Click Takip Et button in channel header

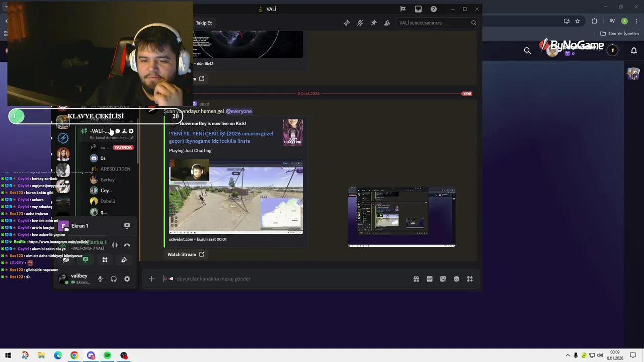pos(204,23)
